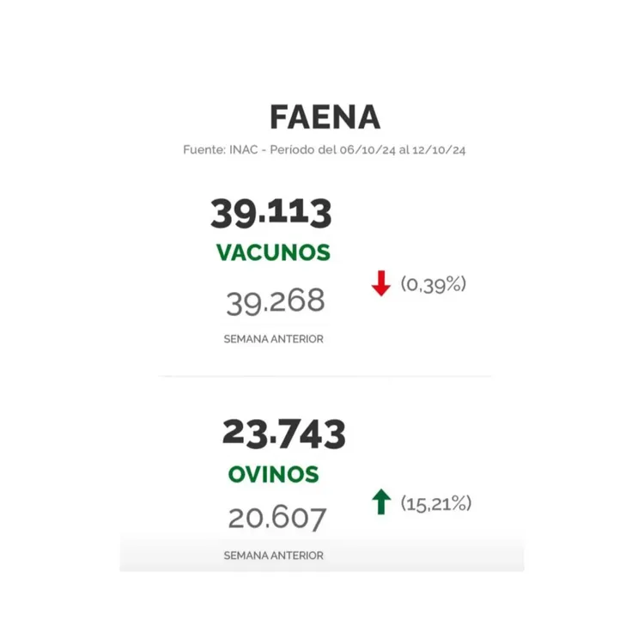Click the red down arrow icon
644x644 pixels.
(x=380, y=283)
